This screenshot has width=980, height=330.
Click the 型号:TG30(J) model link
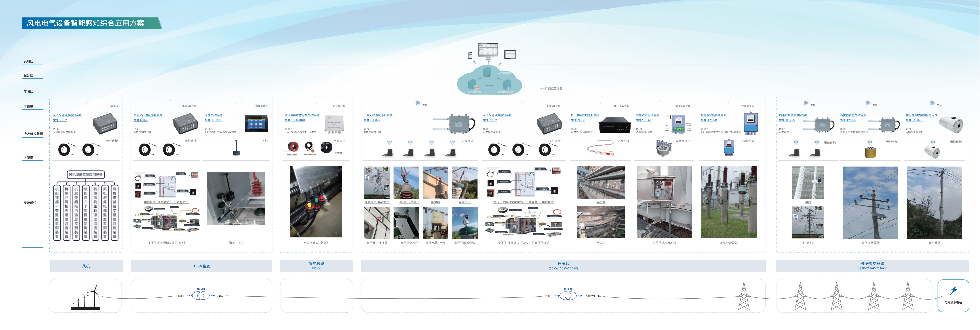point(213,120)
